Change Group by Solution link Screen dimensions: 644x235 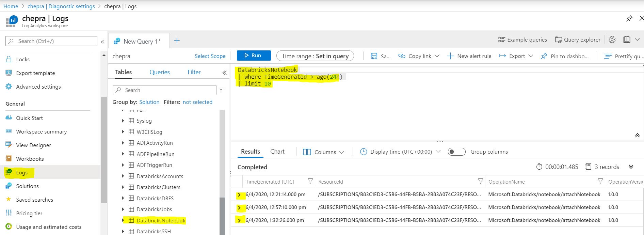click(149, 102)
